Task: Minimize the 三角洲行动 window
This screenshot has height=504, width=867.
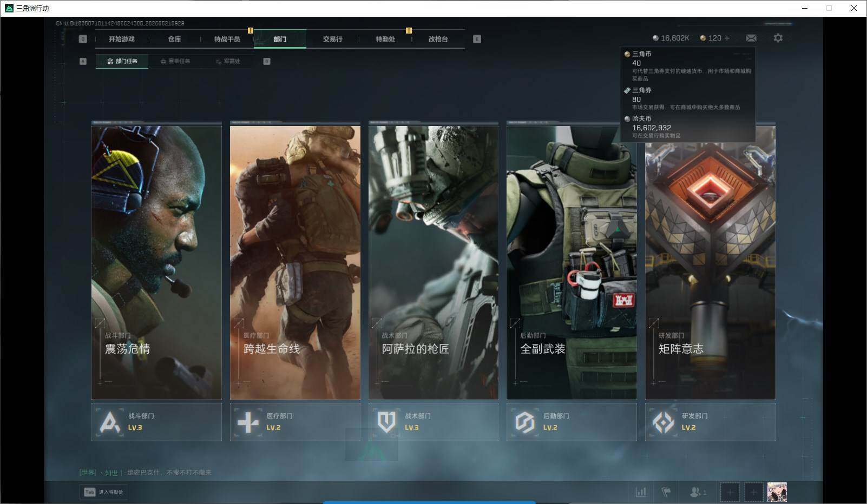Action: [805, 8]
